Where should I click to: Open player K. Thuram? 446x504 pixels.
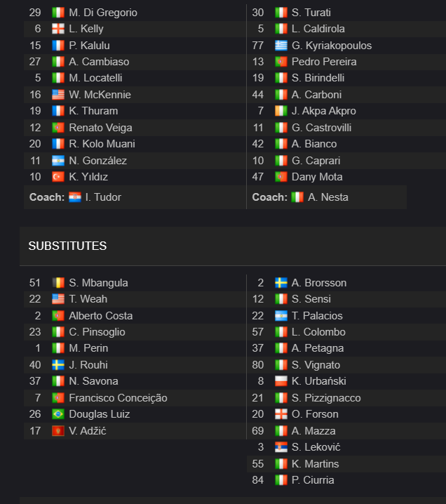click(93, 111)
